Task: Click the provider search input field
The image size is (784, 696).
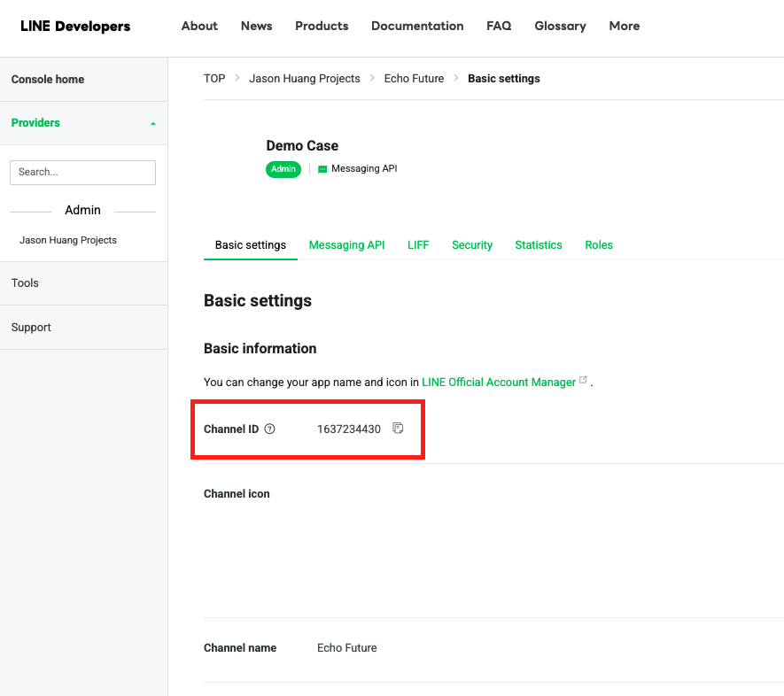Action: coord(82,172)
